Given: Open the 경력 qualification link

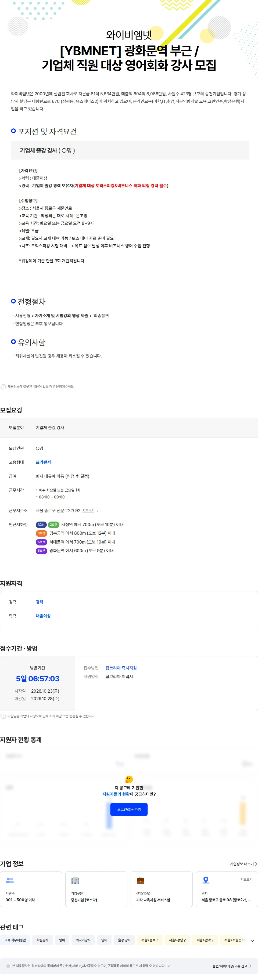Looking at the screenshot, I should 39,602.
